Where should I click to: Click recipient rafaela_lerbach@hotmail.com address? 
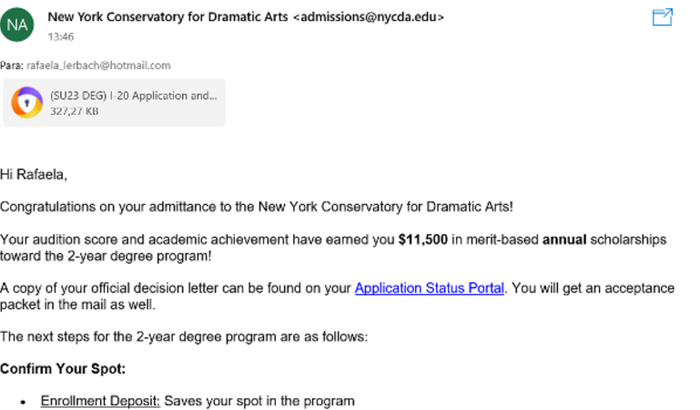99,66
